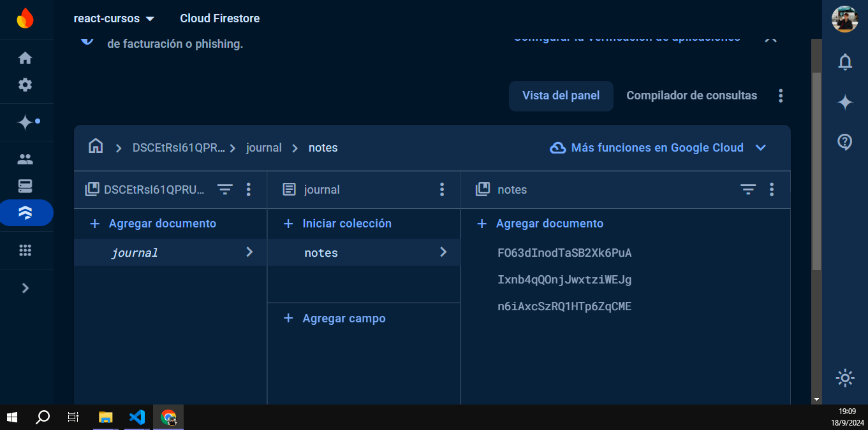Open the Windows Start menu

coord(12,417)
